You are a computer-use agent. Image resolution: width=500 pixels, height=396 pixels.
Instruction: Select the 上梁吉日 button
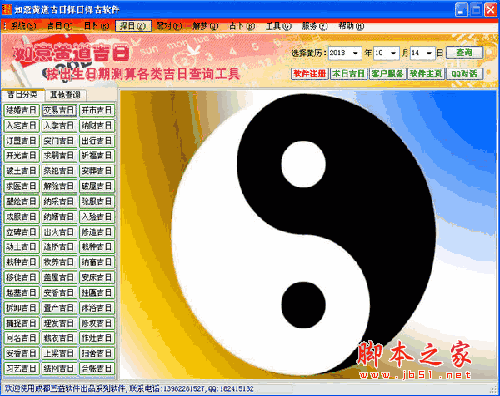tap(59, 353)
